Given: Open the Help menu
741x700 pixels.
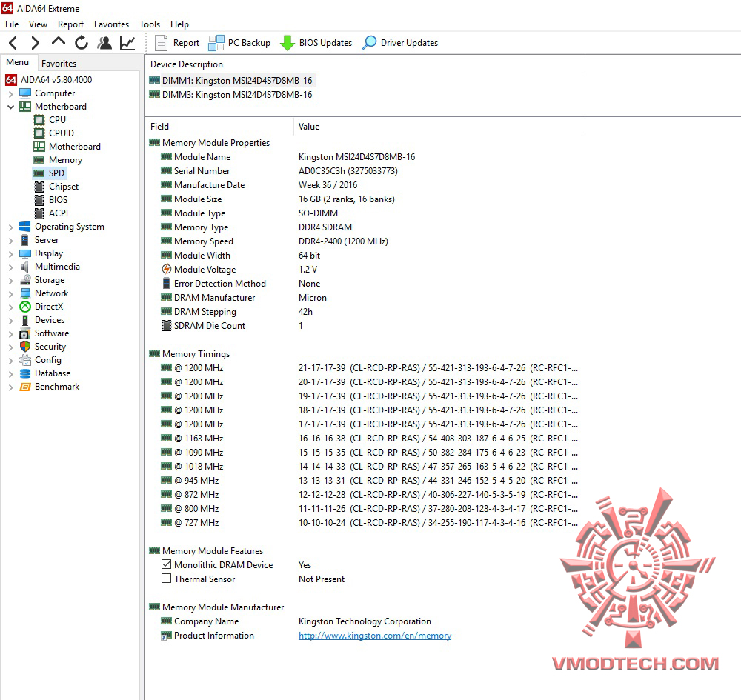Looking at the screenshot, I should point(179,24).
